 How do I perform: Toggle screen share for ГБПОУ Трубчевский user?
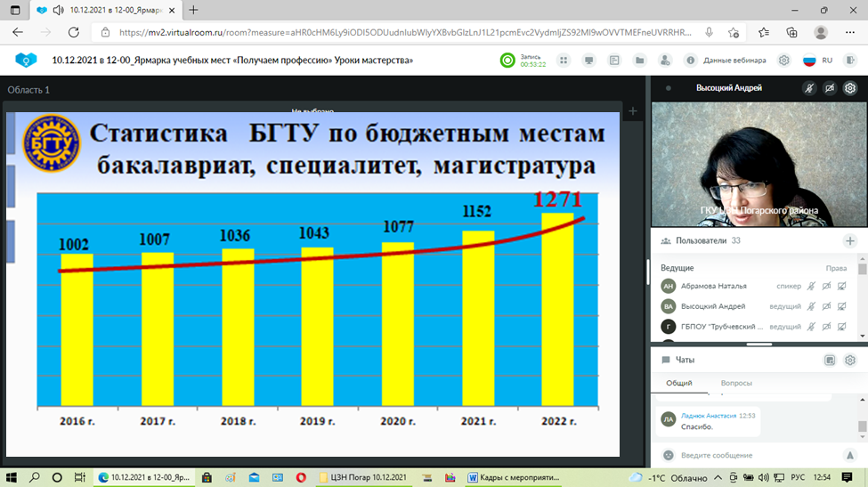click(x=842, y=327)
